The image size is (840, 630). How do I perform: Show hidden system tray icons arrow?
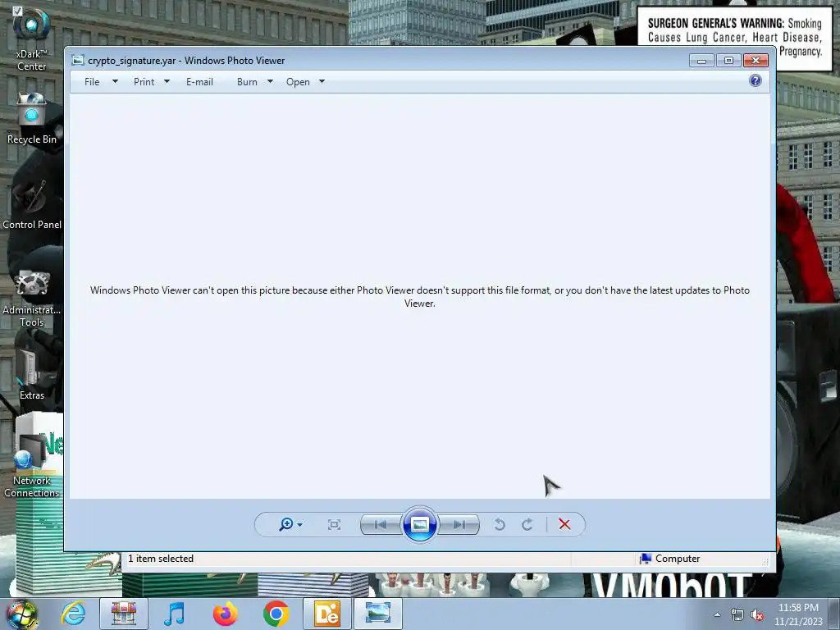click(717, 614)
